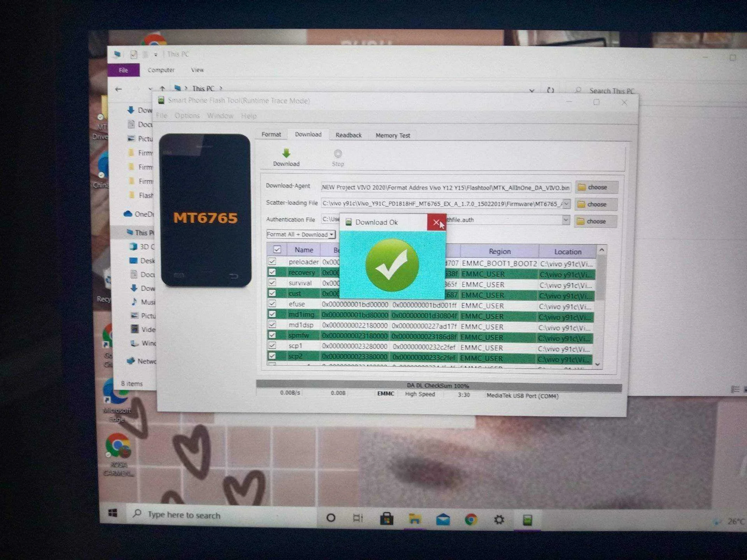The height and width of the screenshot is (560, 747).
Task: Open Microsoft Edge desktop shortcut
Action: coord(117,401)
